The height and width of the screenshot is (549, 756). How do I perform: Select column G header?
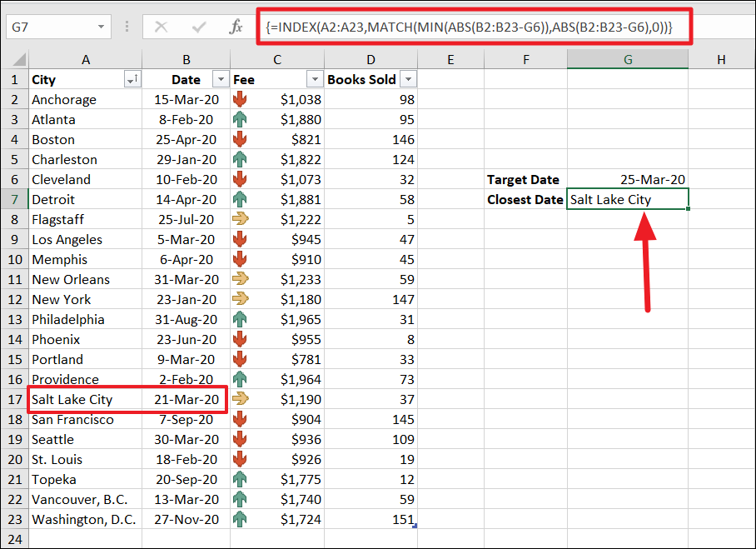coord(628,59)
